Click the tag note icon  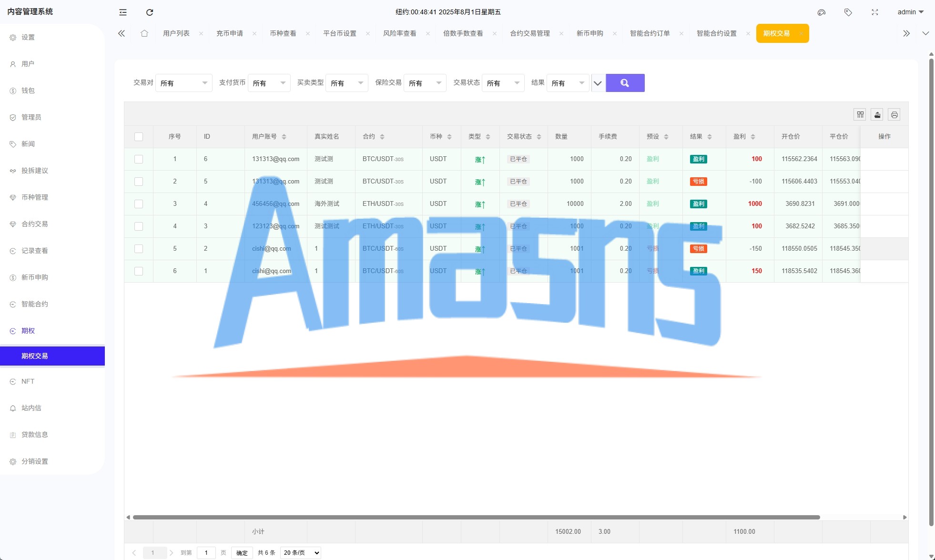(848, 12)
